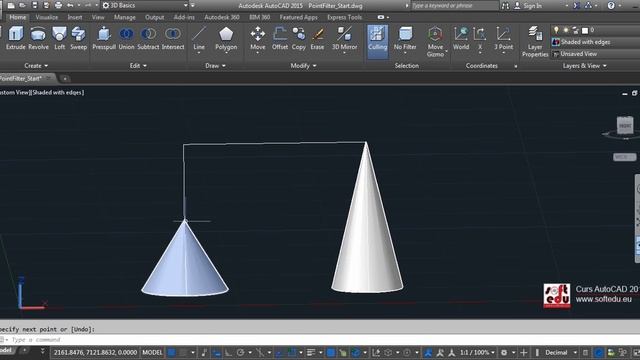Toggle Culling selection mode
640x360 pixels.
click(x=377, y=41)
